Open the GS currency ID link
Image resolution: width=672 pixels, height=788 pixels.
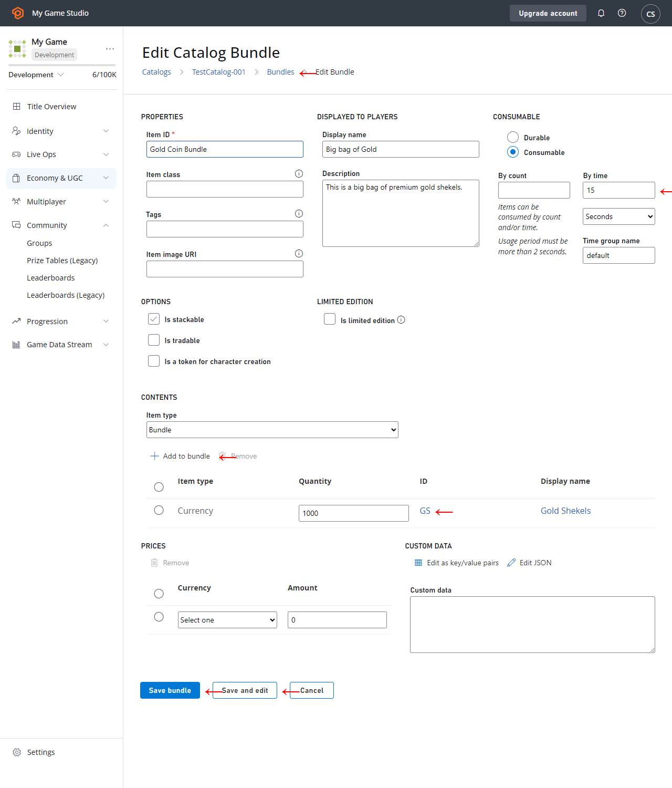[x=425, y=511]
